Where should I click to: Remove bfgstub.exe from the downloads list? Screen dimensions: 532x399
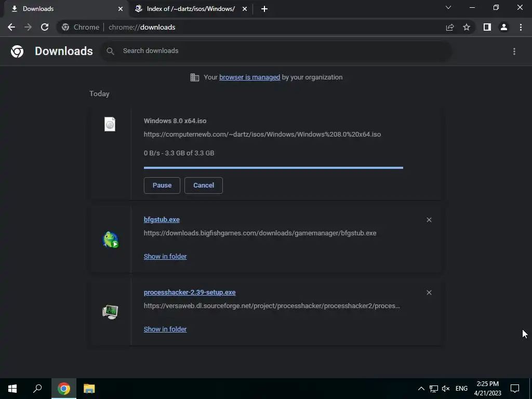pyautogui.click(x=429, y=220)
